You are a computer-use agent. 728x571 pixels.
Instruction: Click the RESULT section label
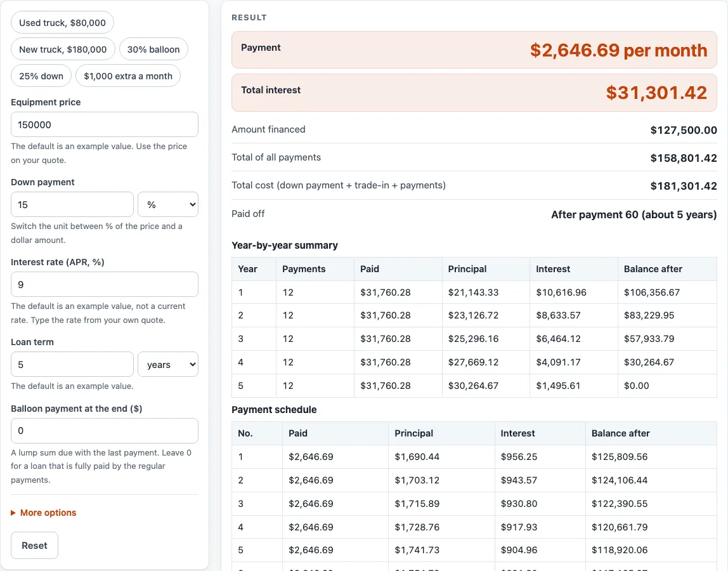click(x=249, y=18)
